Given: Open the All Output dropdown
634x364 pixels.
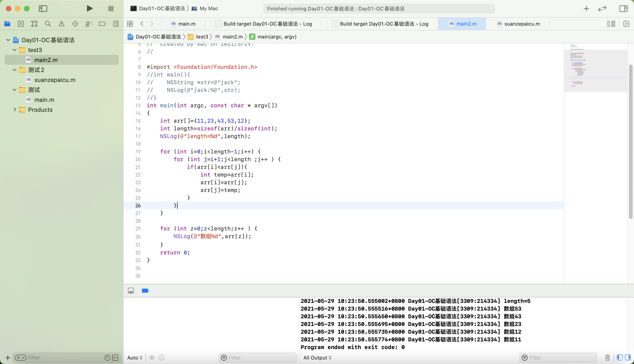Looking at the screenshot, I should point(317,357).
